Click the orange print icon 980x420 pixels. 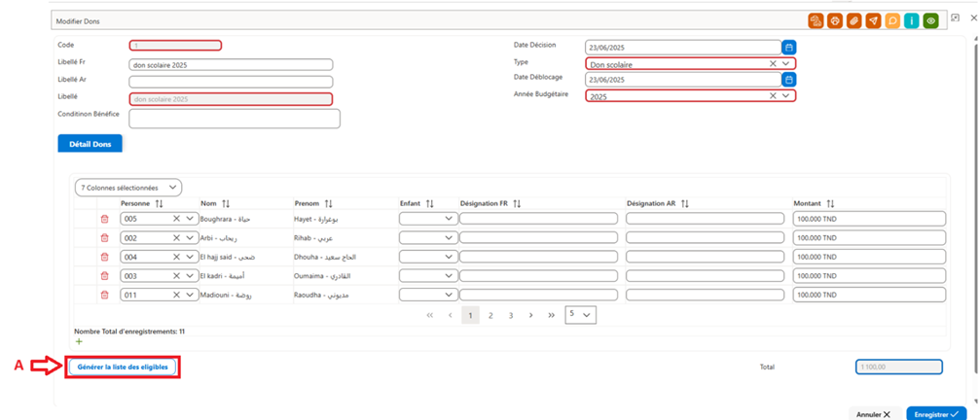834,21
